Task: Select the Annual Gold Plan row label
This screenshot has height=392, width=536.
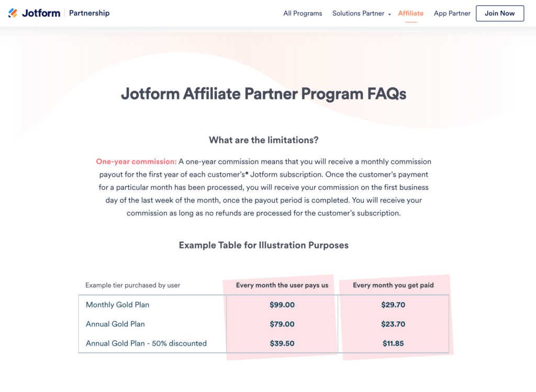Action: (x=115, y=324)
